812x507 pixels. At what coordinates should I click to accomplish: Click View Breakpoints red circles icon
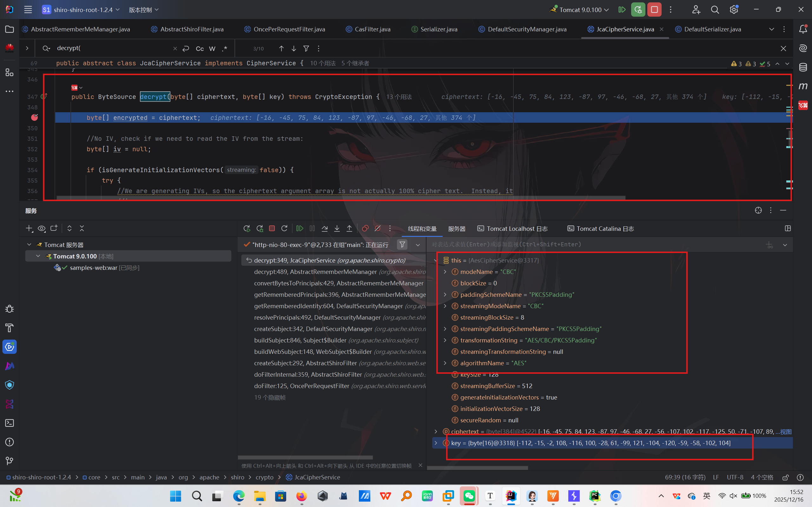point(365,228)
